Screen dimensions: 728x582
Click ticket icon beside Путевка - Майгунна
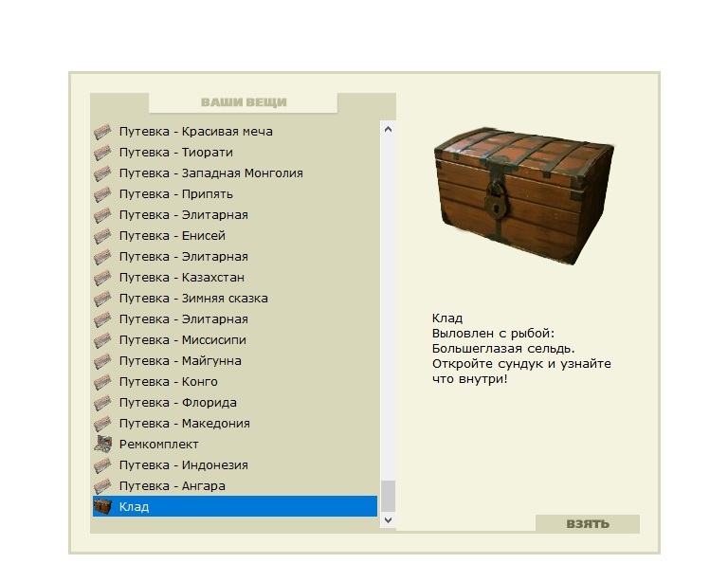pos(102,361)
